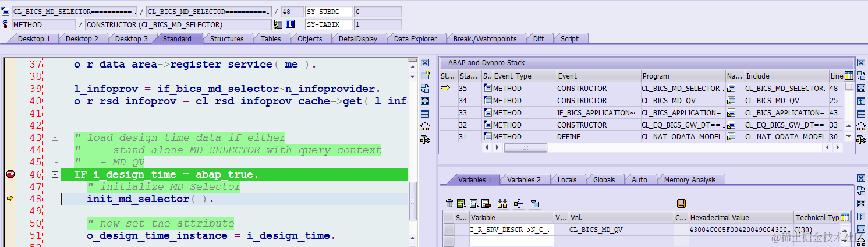Click DEFINE event cell in stack row 31
Image resolution: width=868 pixels, height=247 pixels.
tap(598, 137)
